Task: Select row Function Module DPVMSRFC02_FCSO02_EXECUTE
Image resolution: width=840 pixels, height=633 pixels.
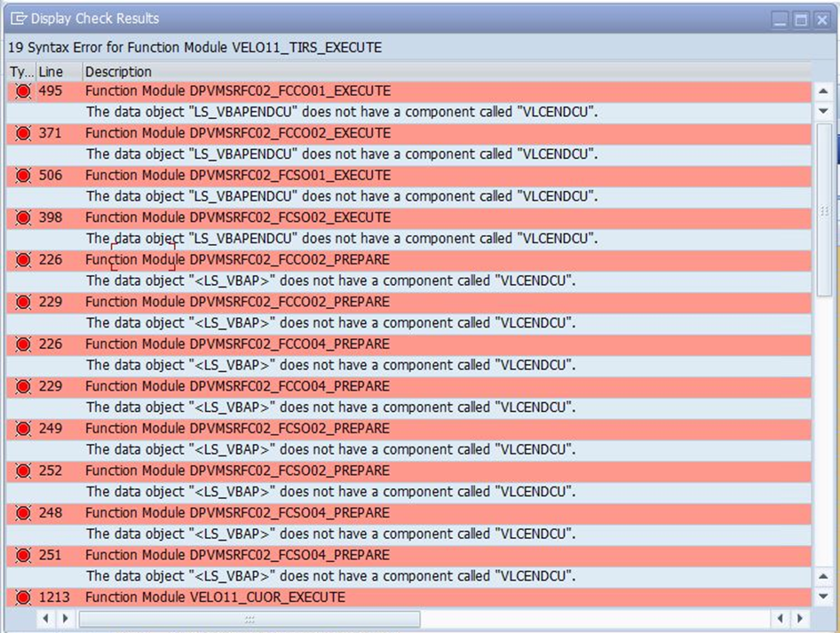Action: (408, 218)
